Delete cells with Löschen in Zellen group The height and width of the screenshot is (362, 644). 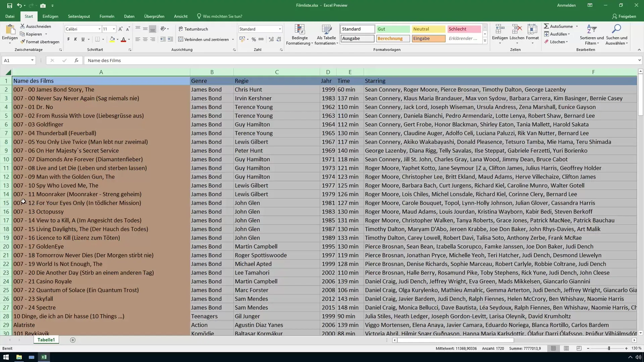tap(517, 35)
